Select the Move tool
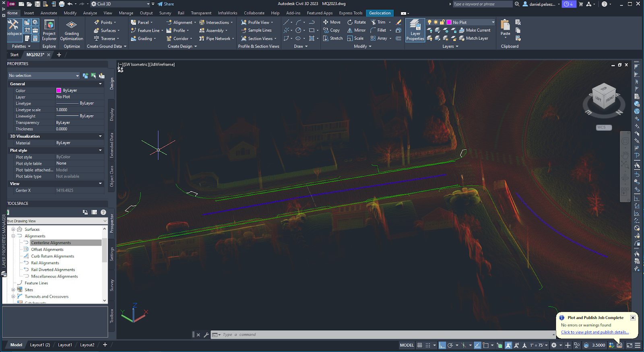 pos(332,22)
